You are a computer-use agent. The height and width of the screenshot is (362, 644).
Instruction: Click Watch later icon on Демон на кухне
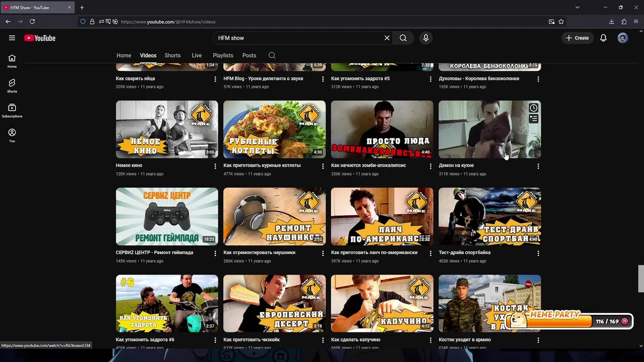533,108
